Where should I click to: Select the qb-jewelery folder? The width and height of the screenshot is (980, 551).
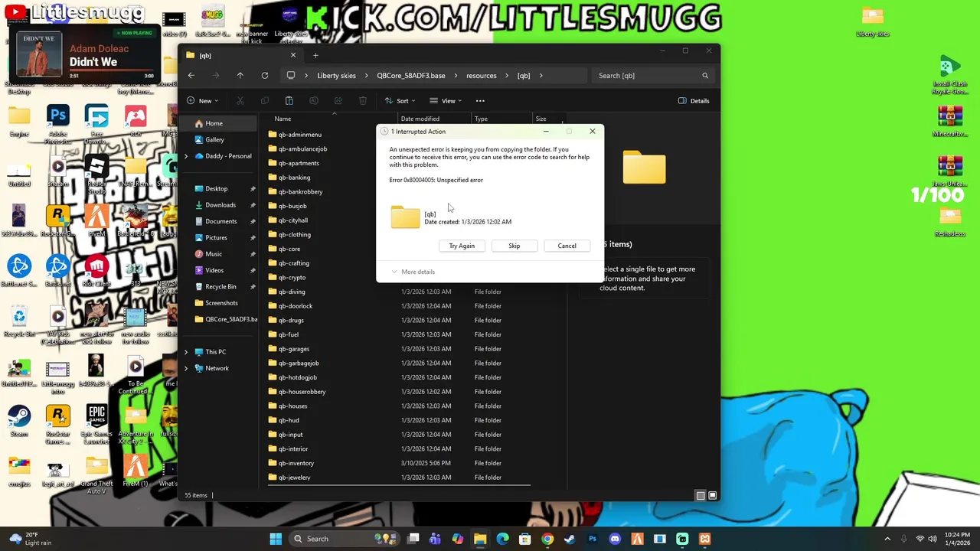(x=294, y=478)
